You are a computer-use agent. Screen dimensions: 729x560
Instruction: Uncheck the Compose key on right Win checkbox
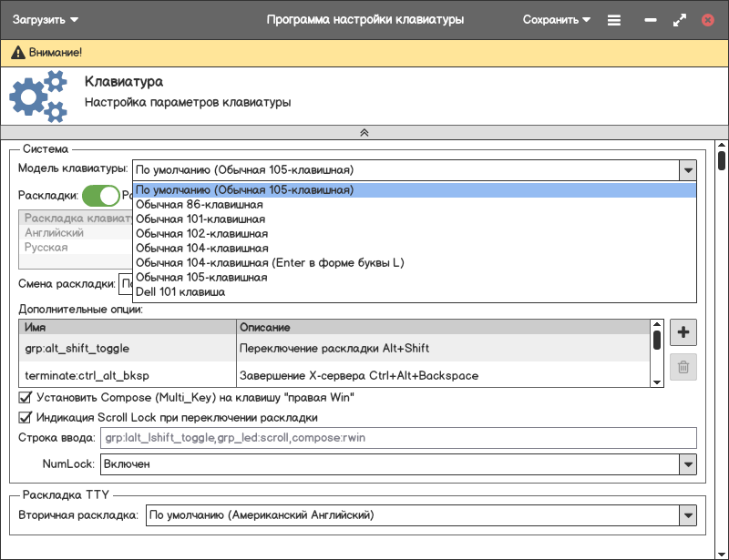[x=26, y=398]
